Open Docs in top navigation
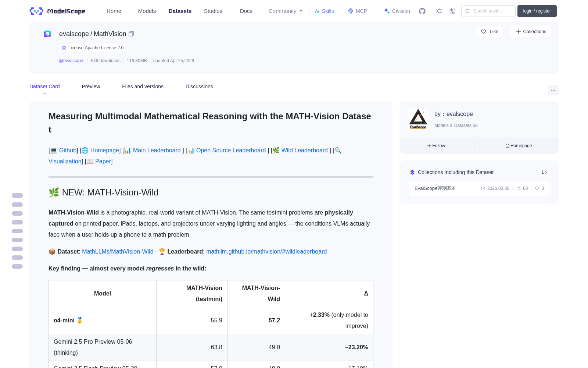The width and height of the screenshot is (588, 368). click(246, 11)
